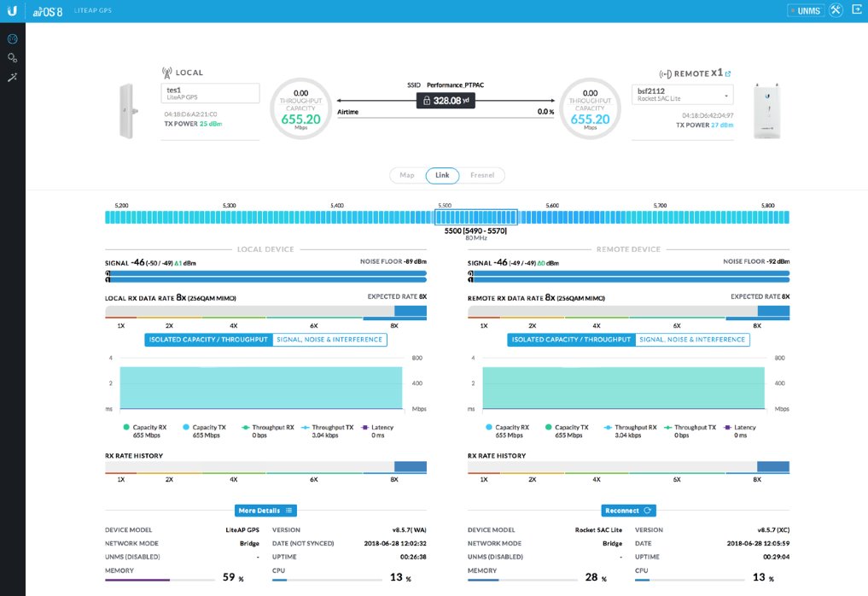The width and height of the screenshot is (868, 596).
Task: Switch to the Fresnel view tab
Action: point(482,175)
